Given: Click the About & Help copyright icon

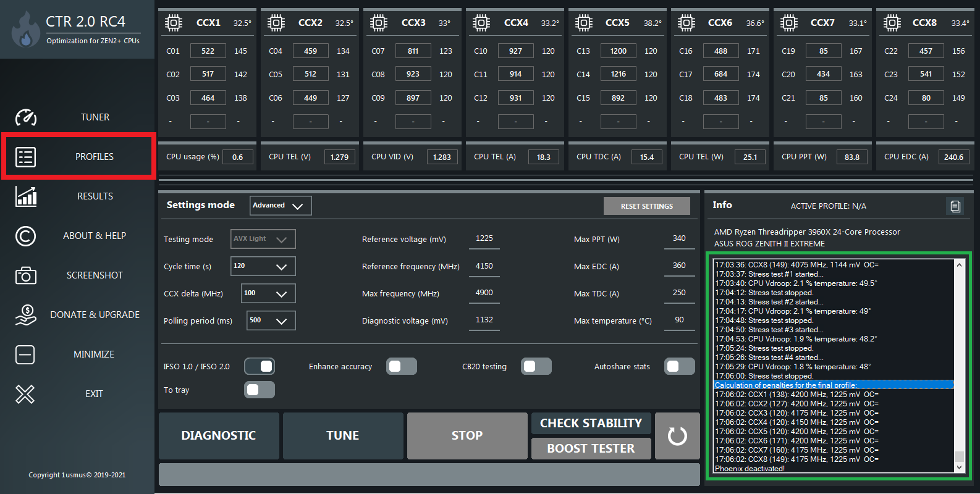Looking at the screenshot, I should pos(26,236).
